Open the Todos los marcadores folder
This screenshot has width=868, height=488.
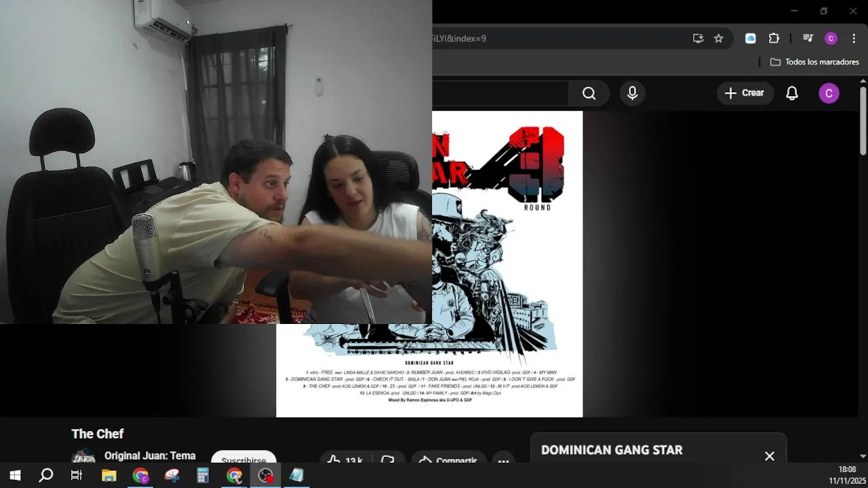[x=815, y=62]
